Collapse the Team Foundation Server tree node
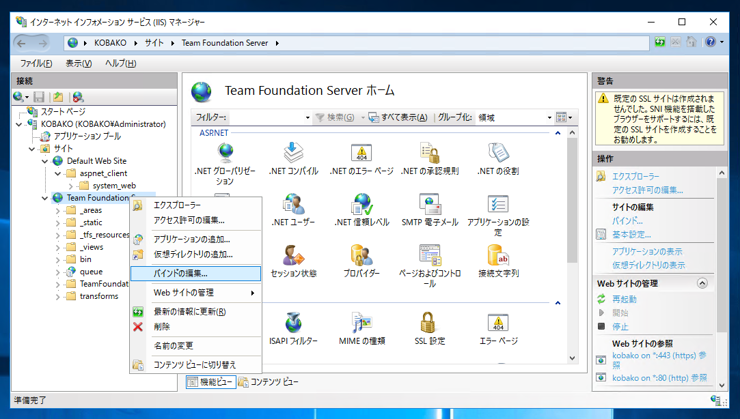Screen dimensions: 740x419 pyautogui.click(x=45, y=198)
